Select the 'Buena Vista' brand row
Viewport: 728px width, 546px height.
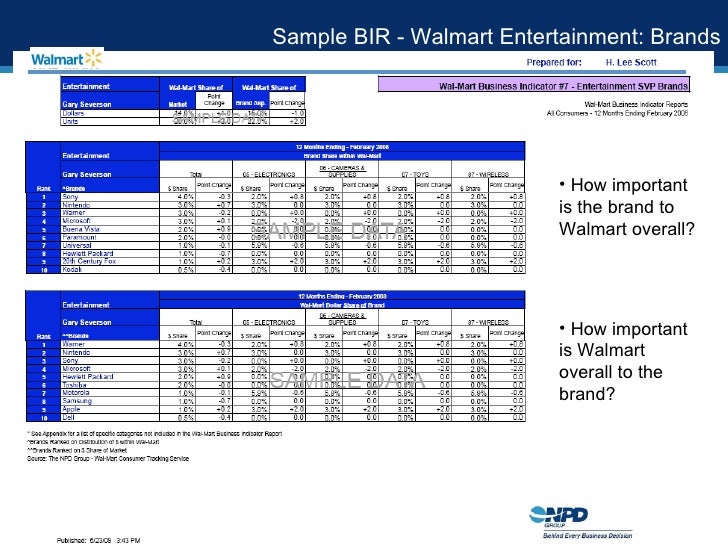276,229
